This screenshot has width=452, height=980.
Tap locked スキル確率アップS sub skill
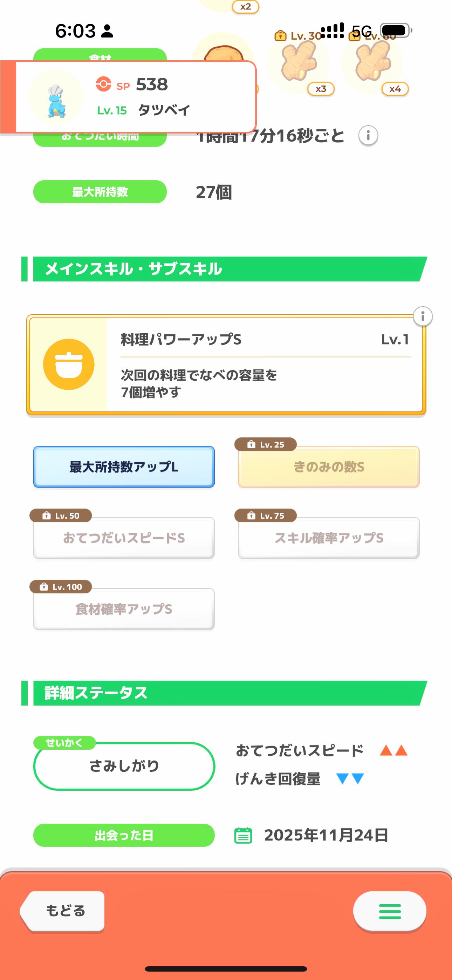point(329,538)
